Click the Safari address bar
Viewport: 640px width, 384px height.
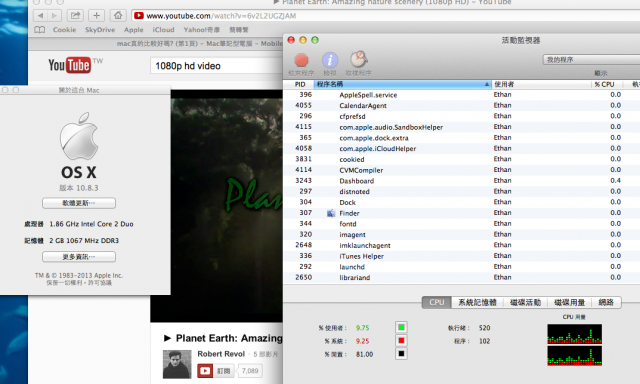(386, 16)
